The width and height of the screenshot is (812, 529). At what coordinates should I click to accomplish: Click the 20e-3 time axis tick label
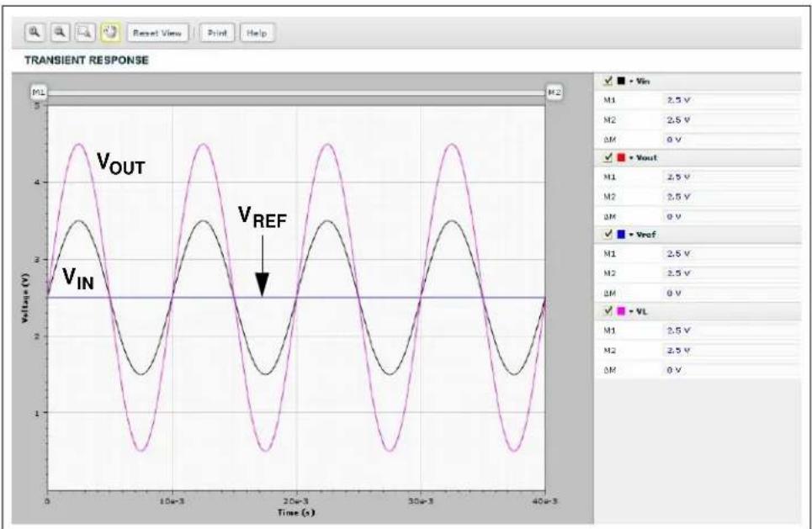tap(296, 501)
